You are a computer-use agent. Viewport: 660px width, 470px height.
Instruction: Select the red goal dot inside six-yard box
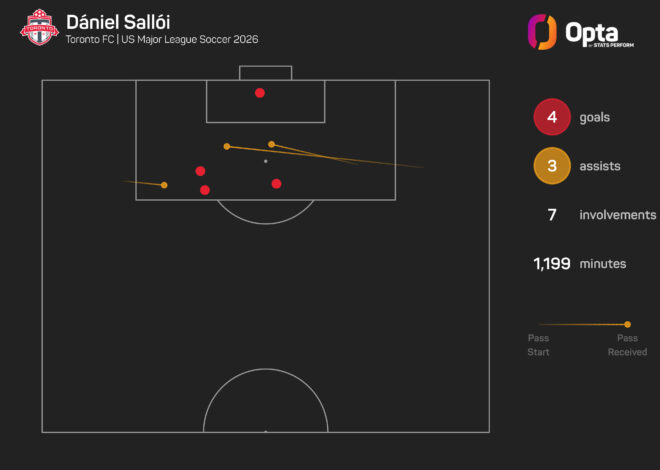(x=260, y=93)
